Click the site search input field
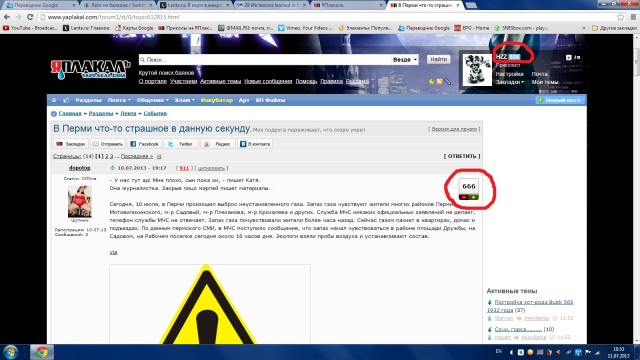The width and height of the screenshot is (640, 360). point(264,60)
